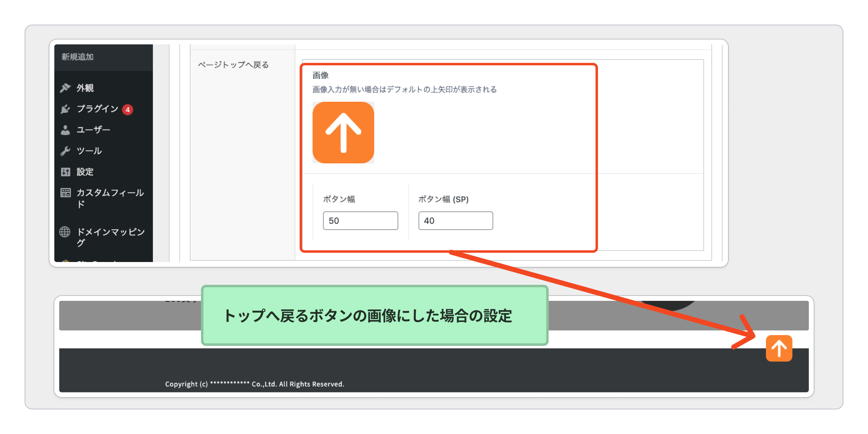Click the orange back-to-top button in footer
The height and width of the screenshot is (434, 868).
(779, 348)
